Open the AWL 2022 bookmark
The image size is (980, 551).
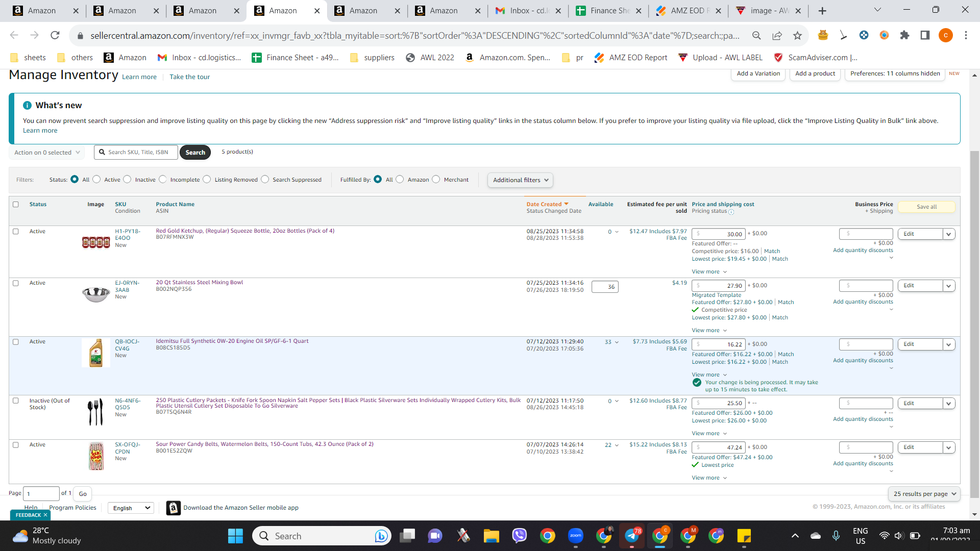coord(430,58)
